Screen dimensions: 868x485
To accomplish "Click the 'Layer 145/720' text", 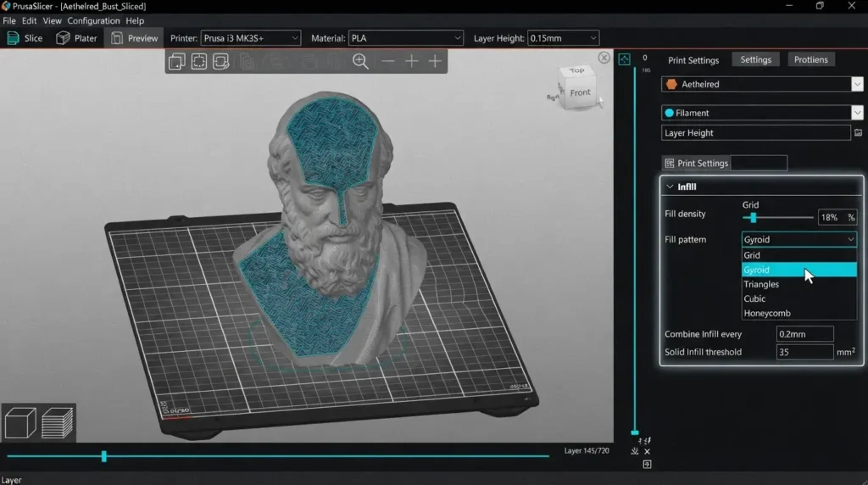I will (587, 451).
